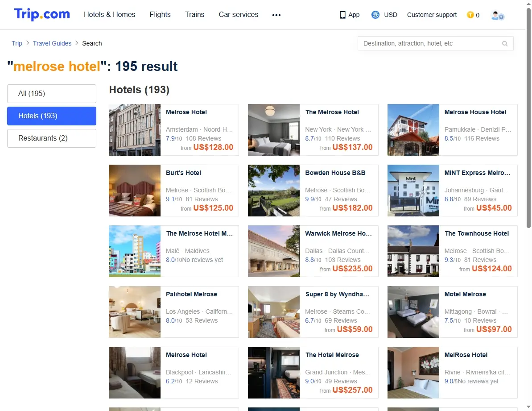Open Palihotel Melrose photo
The width and height of the screenshot is (532, 411).
134,312
